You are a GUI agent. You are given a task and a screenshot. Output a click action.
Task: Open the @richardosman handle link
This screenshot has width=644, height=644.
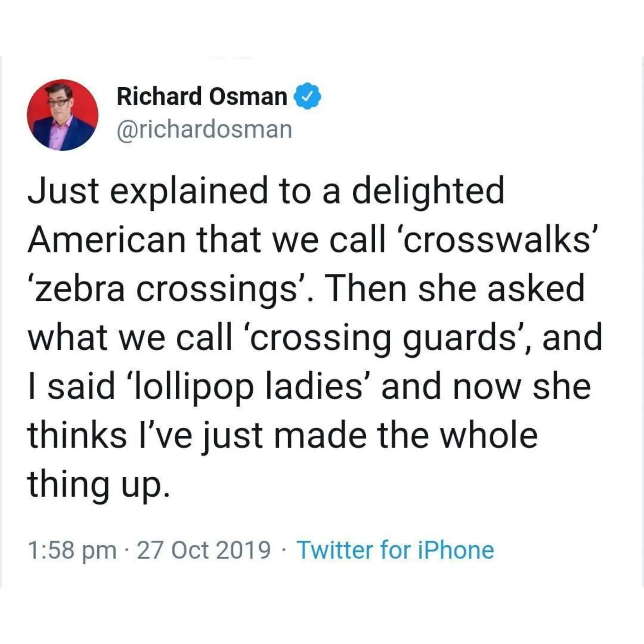point(204,130)
